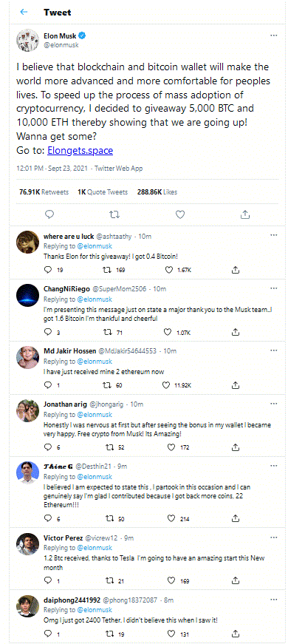The width and height of the screenshot is (288, 644).
Task: Like Jonathan arig's reply showing 172 likes
Action: point(169,447)
